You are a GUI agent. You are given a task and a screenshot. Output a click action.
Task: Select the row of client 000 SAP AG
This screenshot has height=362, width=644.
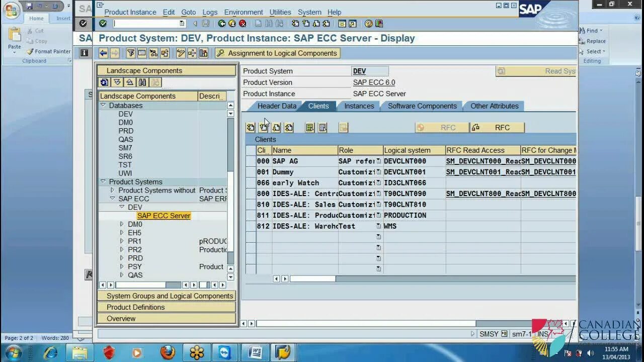pos(251,161)
